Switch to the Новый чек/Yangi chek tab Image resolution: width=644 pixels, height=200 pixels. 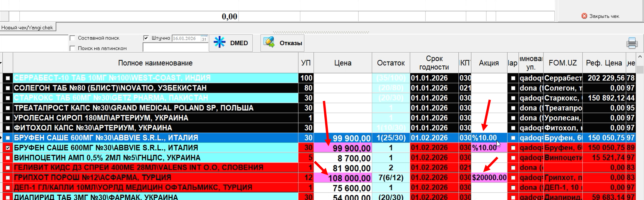coord(27,27)
